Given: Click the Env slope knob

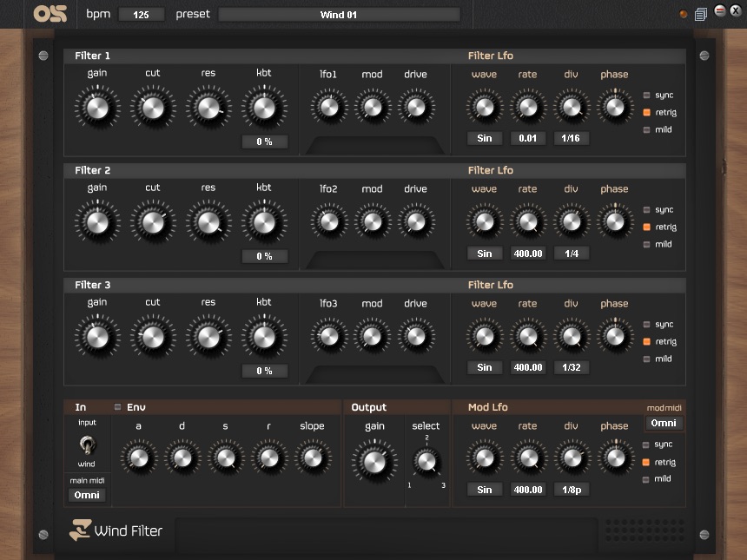Looking at the screenshot, I should tap(313, 458).
